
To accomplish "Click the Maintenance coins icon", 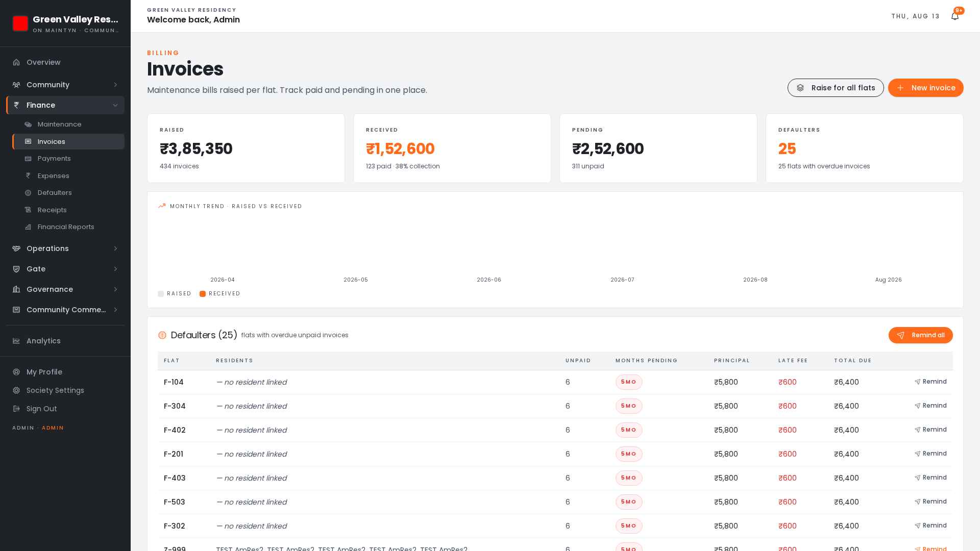I will pos(28,124).
